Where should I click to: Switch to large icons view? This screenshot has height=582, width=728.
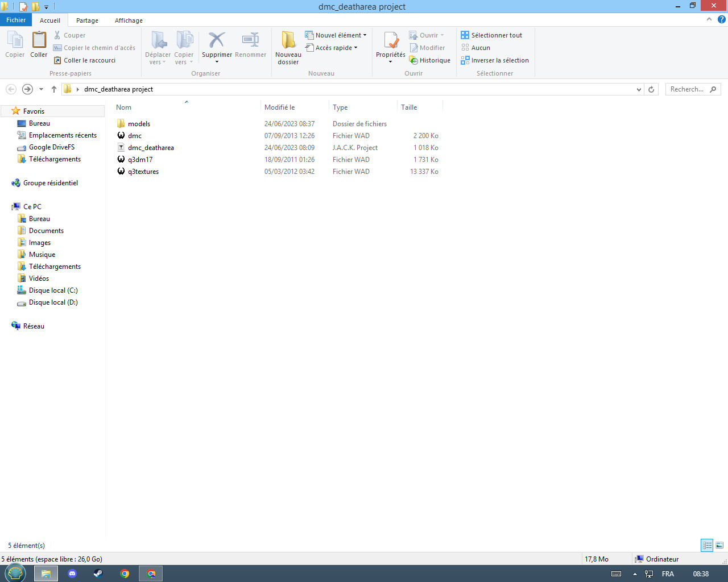(719, 546)
